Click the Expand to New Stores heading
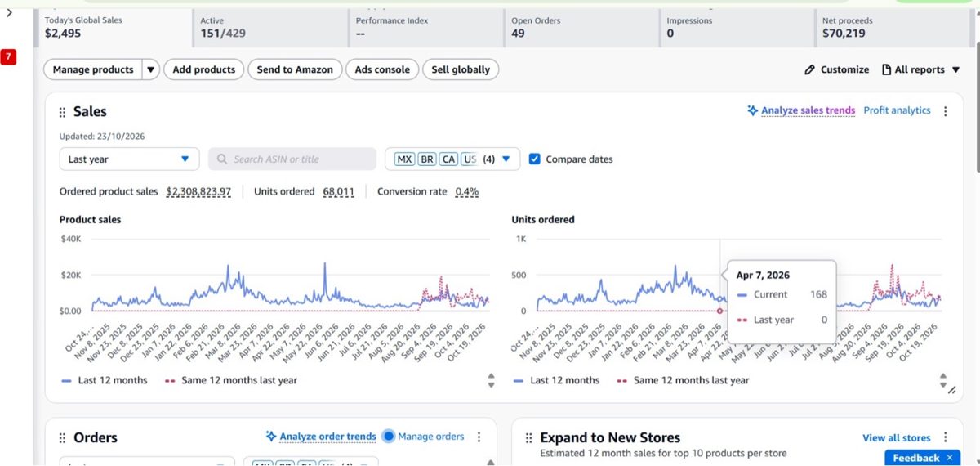This screenshot has width=980, height=466. [x=610, y=438]
